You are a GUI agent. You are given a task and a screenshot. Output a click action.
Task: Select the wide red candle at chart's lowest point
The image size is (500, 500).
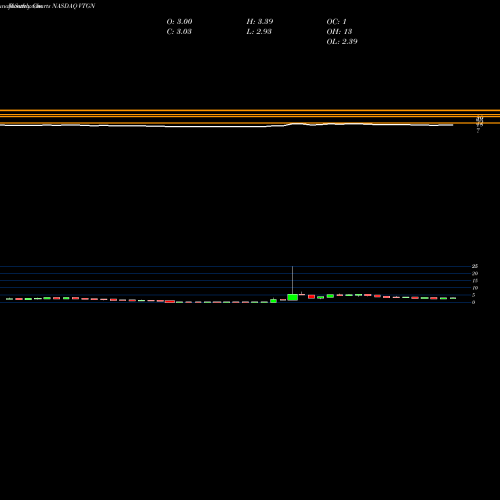170,301
